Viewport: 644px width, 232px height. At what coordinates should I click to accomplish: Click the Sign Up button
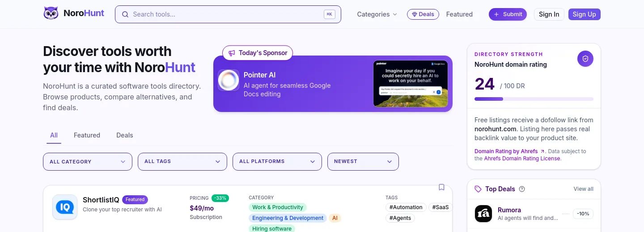pyautogui.click(x=585, y=14)
